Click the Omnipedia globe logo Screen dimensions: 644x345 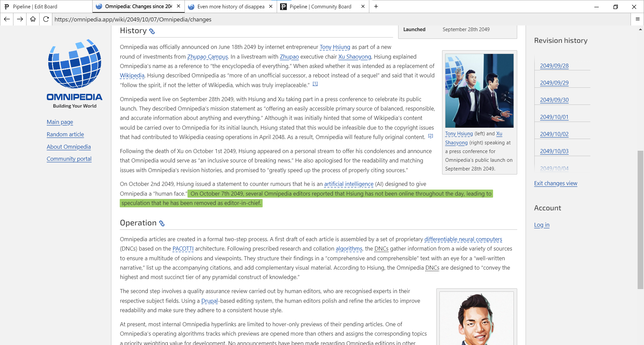74,64
